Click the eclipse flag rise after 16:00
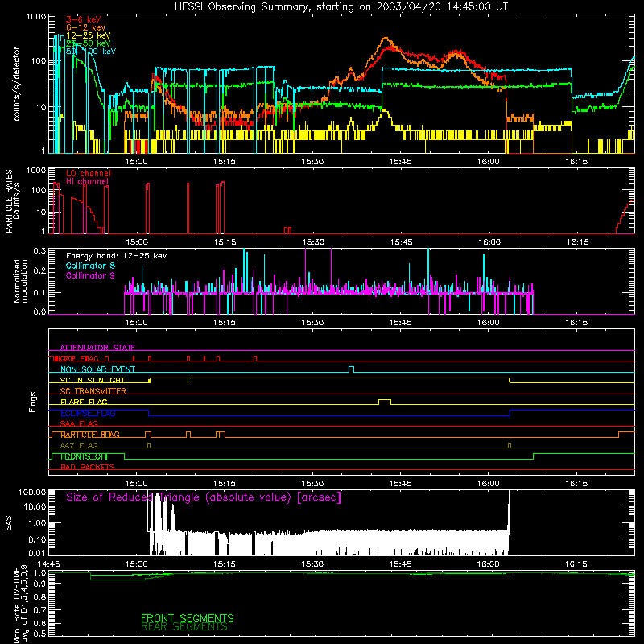This screenshot has width=644, height=644. click(x=510, y=413)
